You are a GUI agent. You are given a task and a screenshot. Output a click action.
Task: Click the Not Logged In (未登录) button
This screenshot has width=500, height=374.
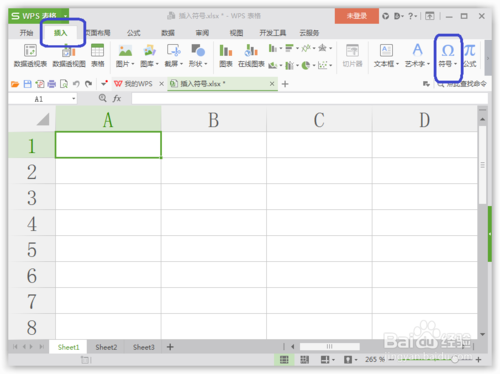coord(357,16)
